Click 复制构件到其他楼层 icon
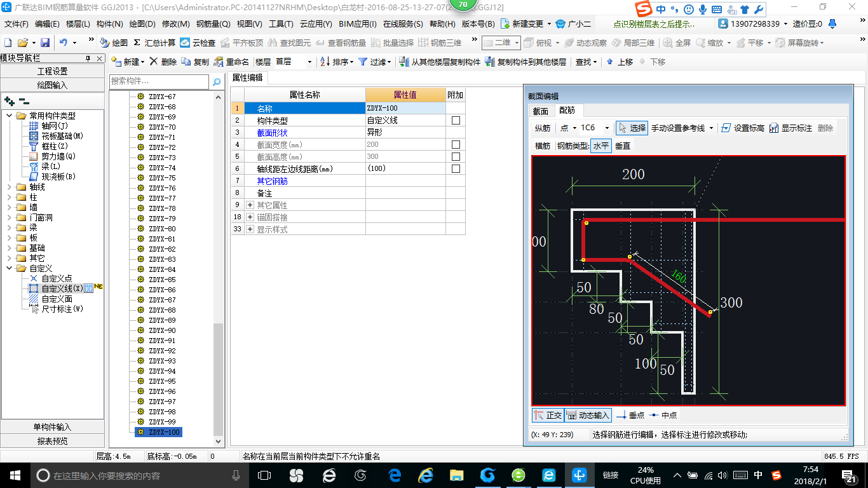 (x=526, y=62)
